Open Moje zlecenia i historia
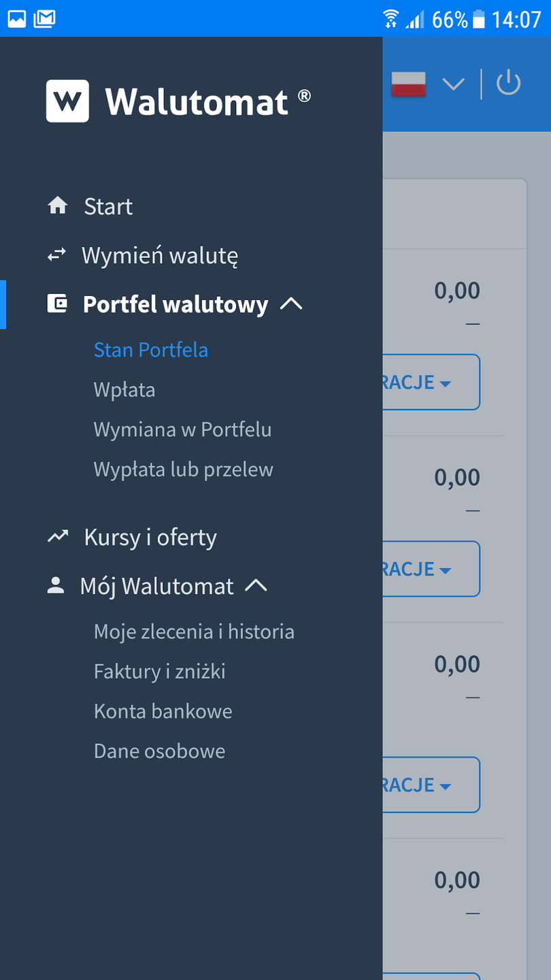551x980 pixels. tap(194, 632)
